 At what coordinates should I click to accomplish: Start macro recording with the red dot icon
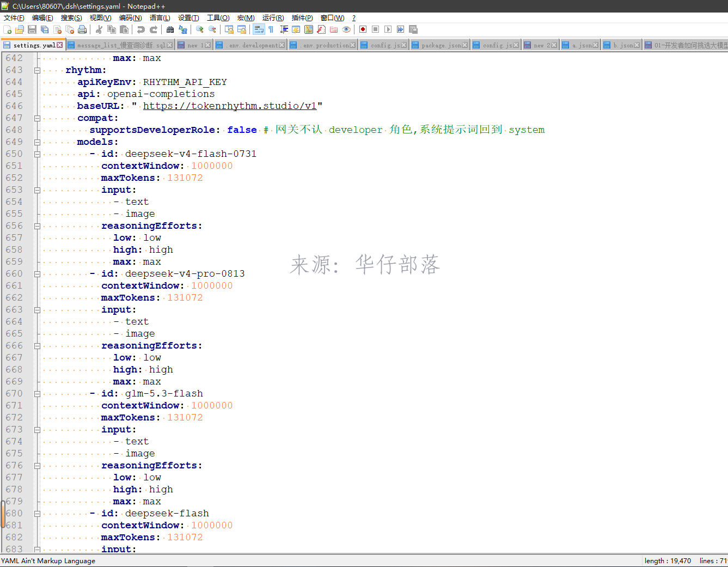363,29
